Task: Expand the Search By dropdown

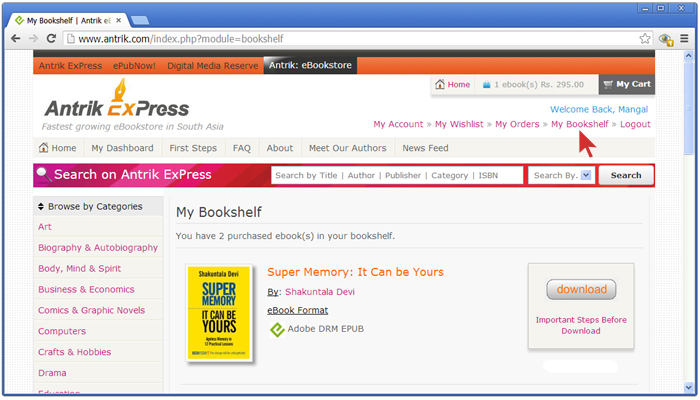Action: [562, 175]
